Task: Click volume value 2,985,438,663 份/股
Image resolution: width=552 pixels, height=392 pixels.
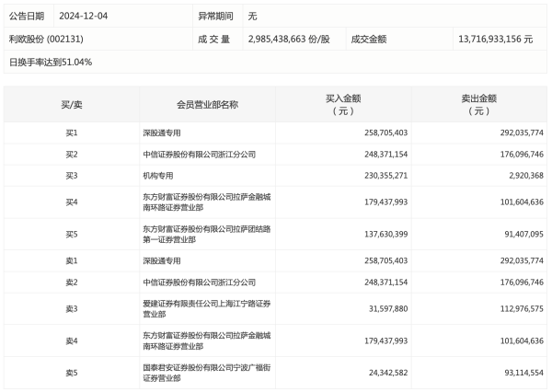Action: point(289,39)
